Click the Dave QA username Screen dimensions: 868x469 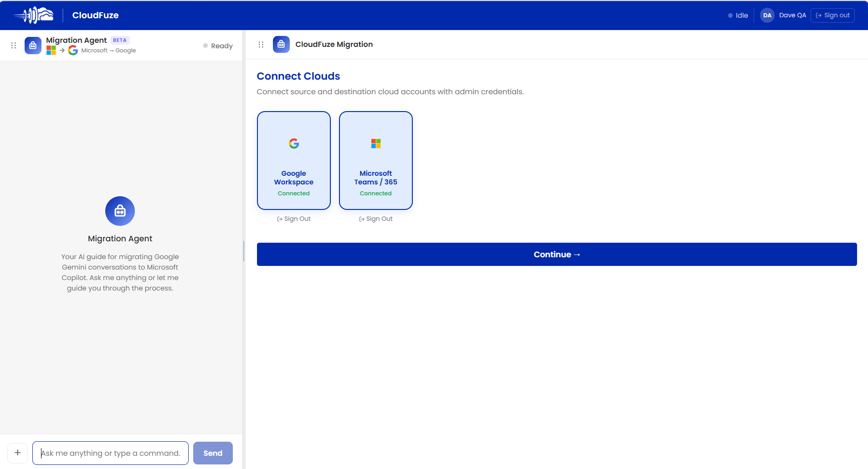click(x=792, y=15)
